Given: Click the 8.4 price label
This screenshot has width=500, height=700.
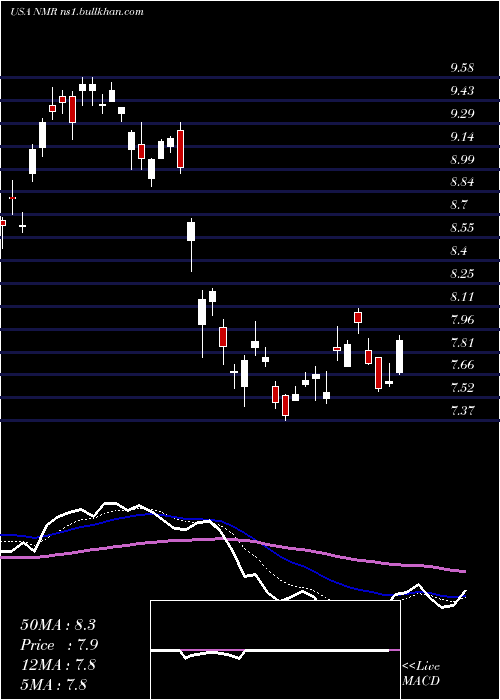Looking at the screenshot, I should tap(459, 251).
